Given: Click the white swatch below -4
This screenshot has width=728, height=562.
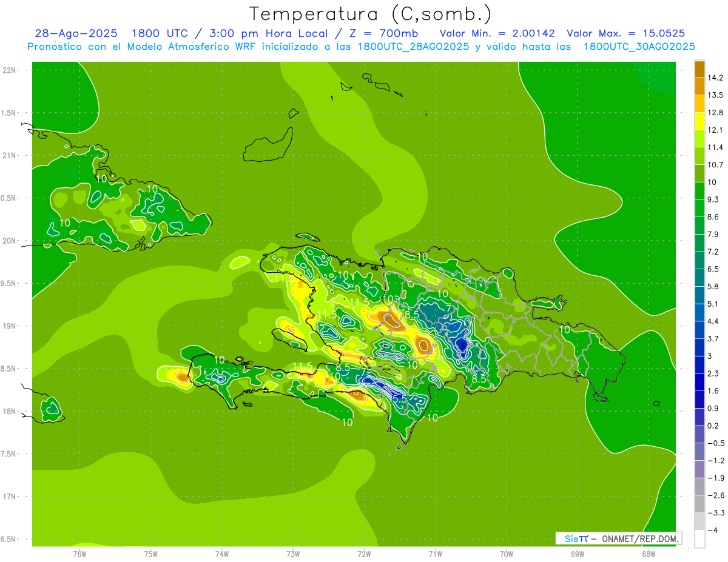Looking at the screenshot, I should [699, 539].
